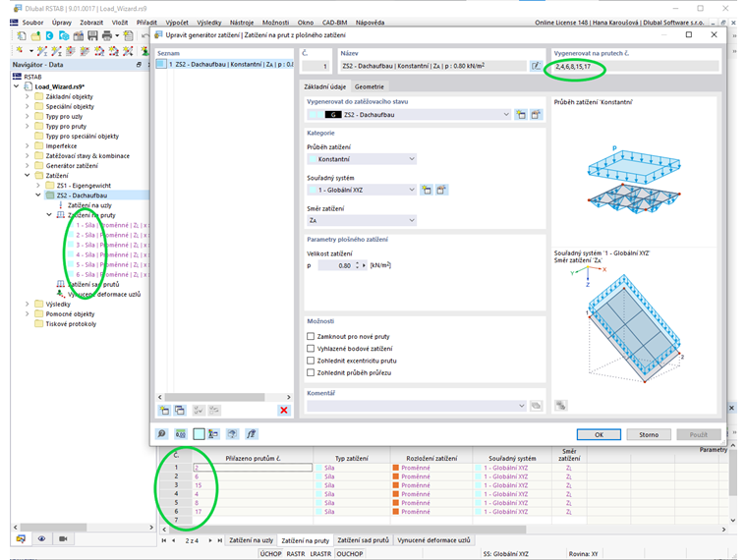This screenshot has width=747, height=560.
Task: Click the new node toolbar icon
Action: (20, 50)
